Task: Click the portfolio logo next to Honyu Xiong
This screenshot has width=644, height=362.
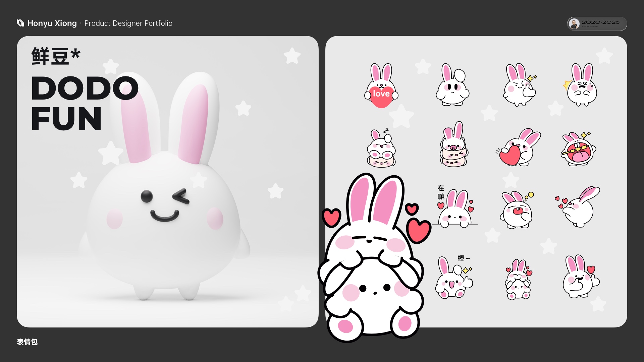Action: [x=20, y=23]
